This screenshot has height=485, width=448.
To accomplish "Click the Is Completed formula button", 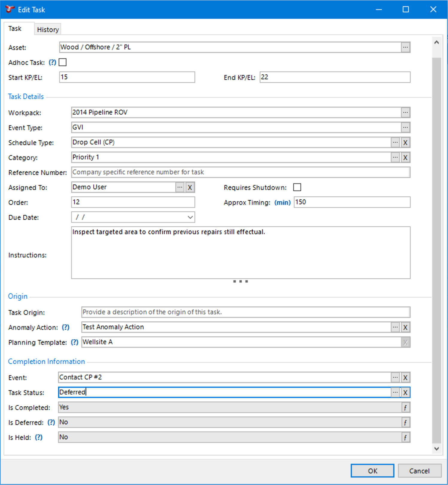I will (x=405, y=408).
